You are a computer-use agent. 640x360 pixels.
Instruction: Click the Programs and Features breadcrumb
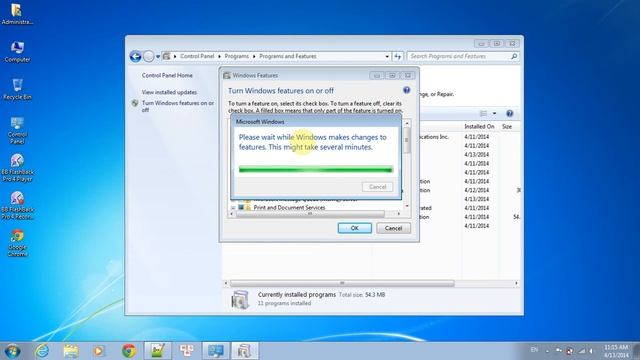[288, 56]
